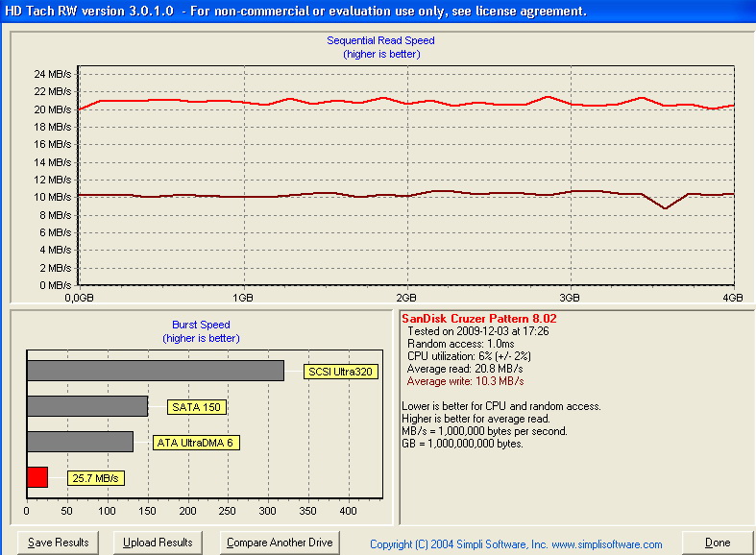Screen dimensions: 756x555
Task: Click the gray ATA UltraDMA 6 bar
Action: [x=80, y=442]
